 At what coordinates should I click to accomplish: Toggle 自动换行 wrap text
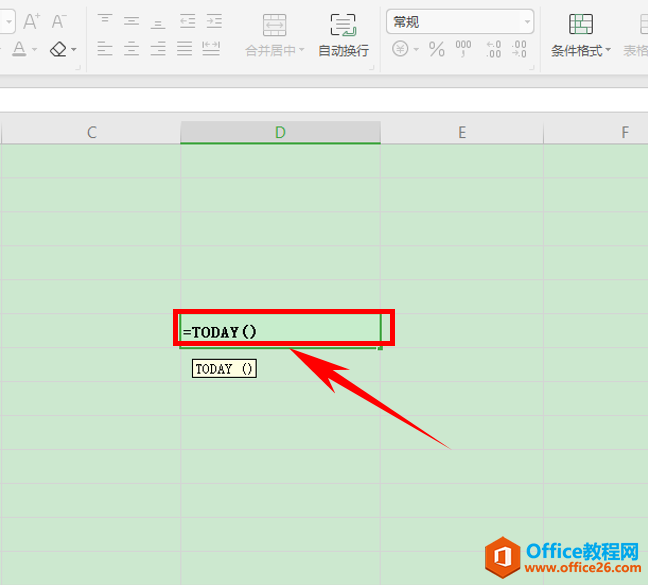[x=343, y=36]
